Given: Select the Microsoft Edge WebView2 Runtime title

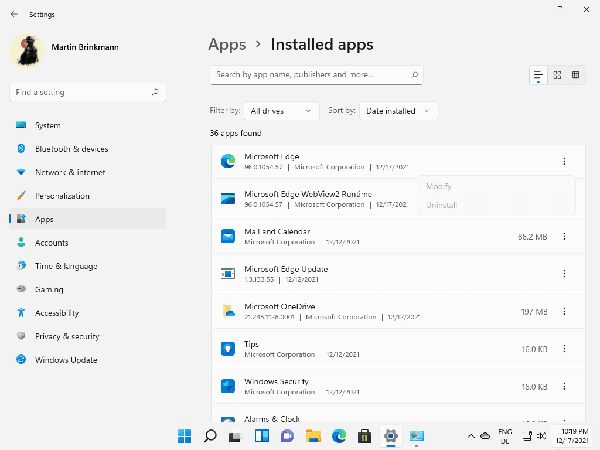Looking at the screenshot, I should click(308, 194).
